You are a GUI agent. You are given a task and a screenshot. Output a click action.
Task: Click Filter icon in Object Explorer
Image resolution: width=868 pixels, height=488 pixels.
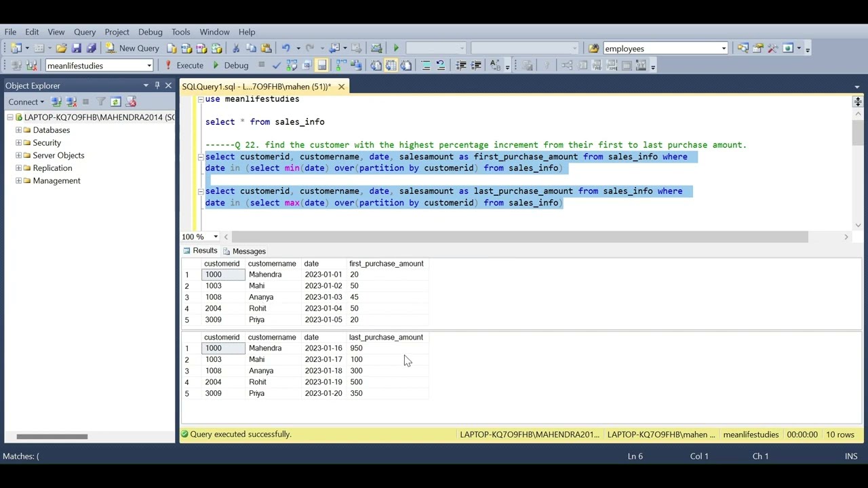point(100,102)
